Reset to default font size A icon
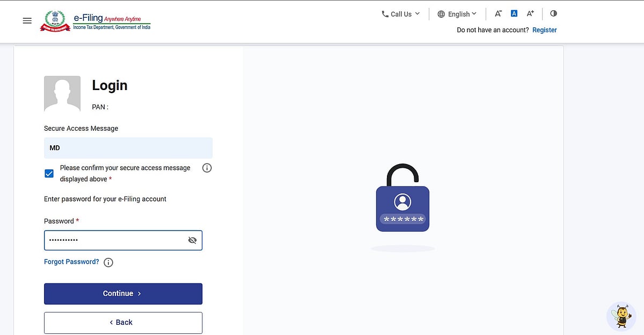 (514, 14)
